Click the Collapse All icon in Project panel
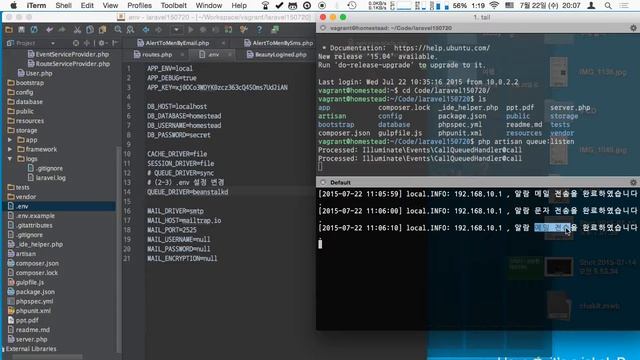Image resolution: width=640 pixels, height=360 pixels. pyautogui.click(x=87, y=43)
